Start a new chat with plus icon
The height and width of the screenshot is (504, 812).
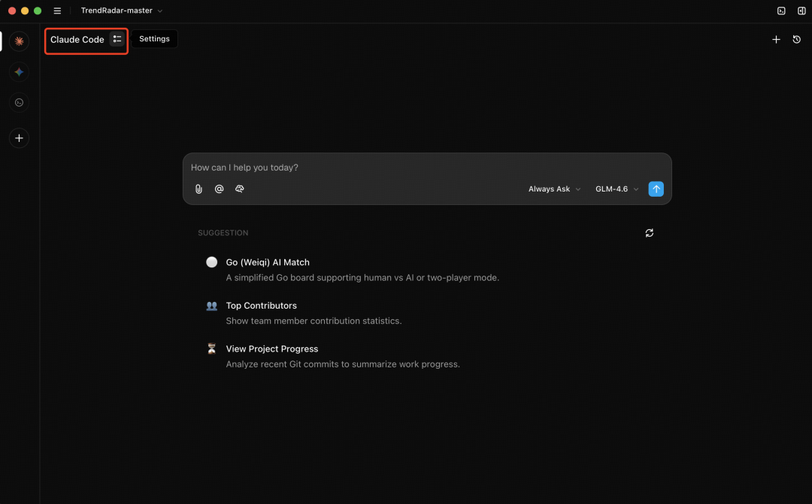coord(776,39)
